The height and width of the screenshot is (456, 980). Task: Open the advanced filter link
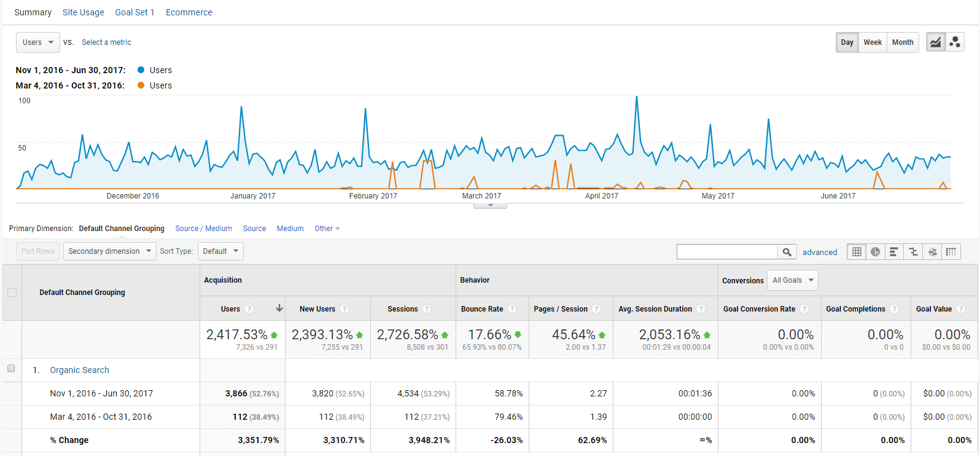coord(820,252)
